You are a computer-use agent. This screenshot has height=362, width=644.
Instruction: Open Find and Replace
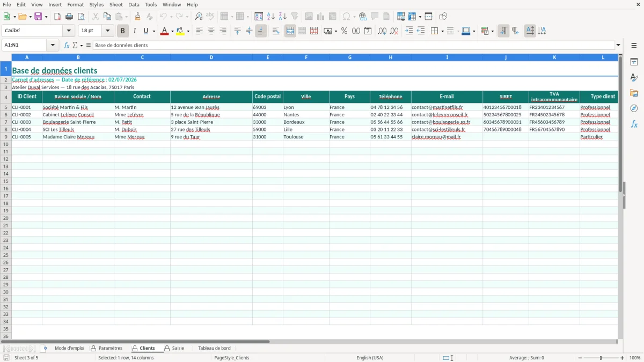(x=199, y=17)
